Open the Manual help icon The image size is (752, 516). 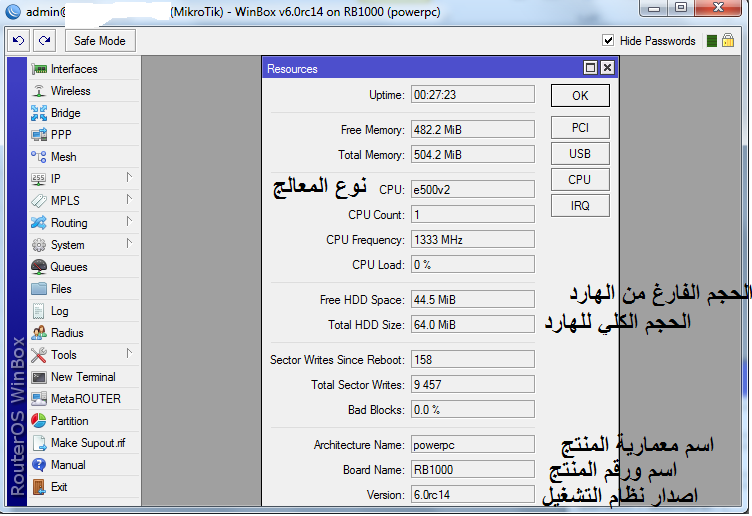pos(39,465)
